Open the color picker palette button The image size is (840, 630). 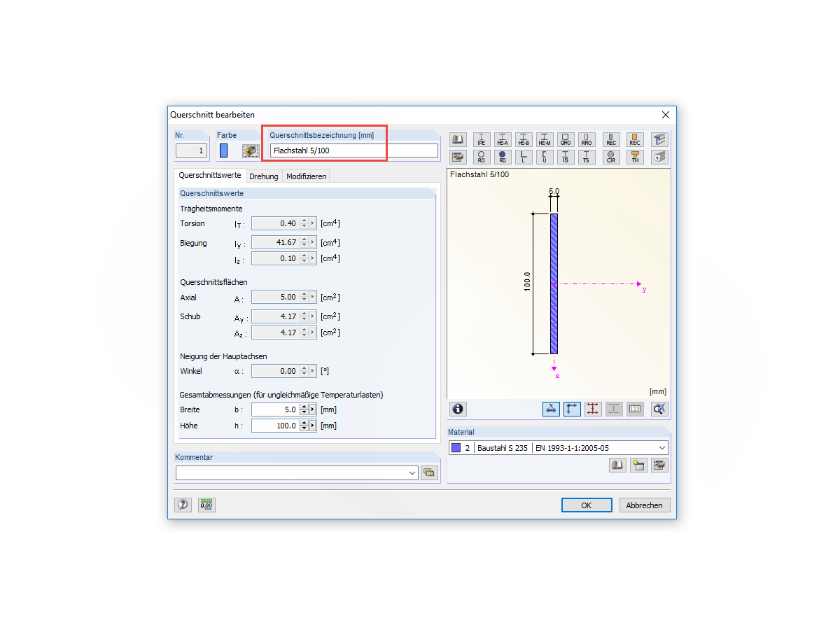pos(251,150)
